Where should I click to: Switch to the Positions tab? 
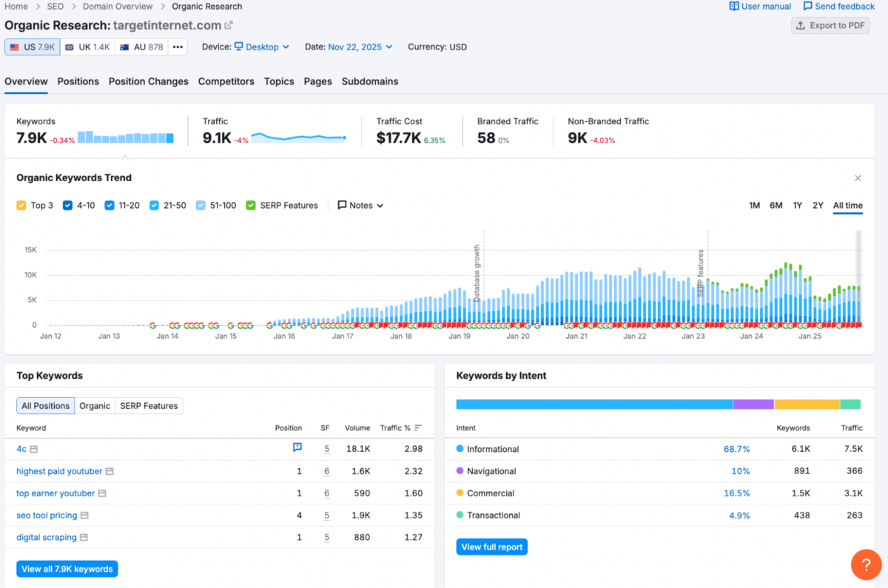[78, 81]
